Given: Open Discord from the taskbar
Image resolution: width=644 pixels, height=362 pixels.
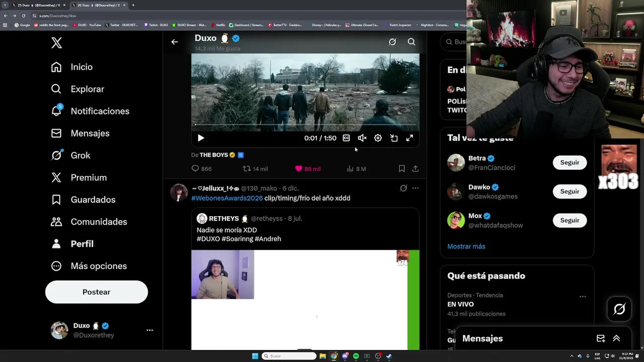Looking at the screenshot, I should pos(345,356).
